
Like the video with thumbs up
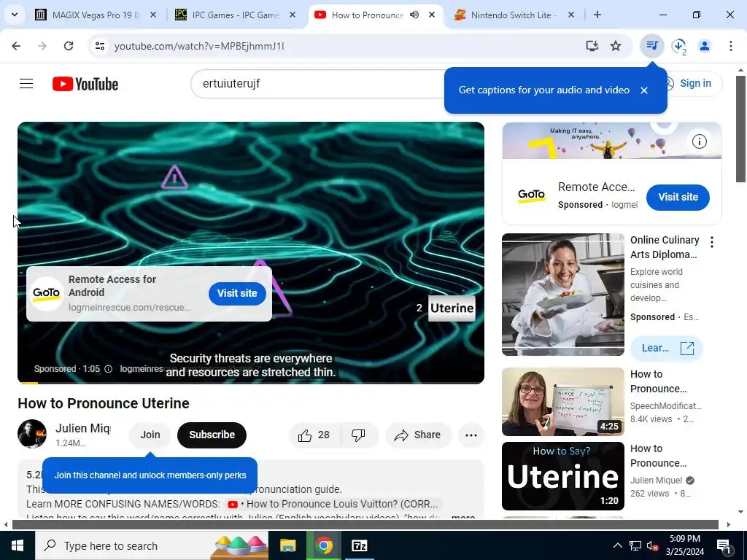pos(314,435)
